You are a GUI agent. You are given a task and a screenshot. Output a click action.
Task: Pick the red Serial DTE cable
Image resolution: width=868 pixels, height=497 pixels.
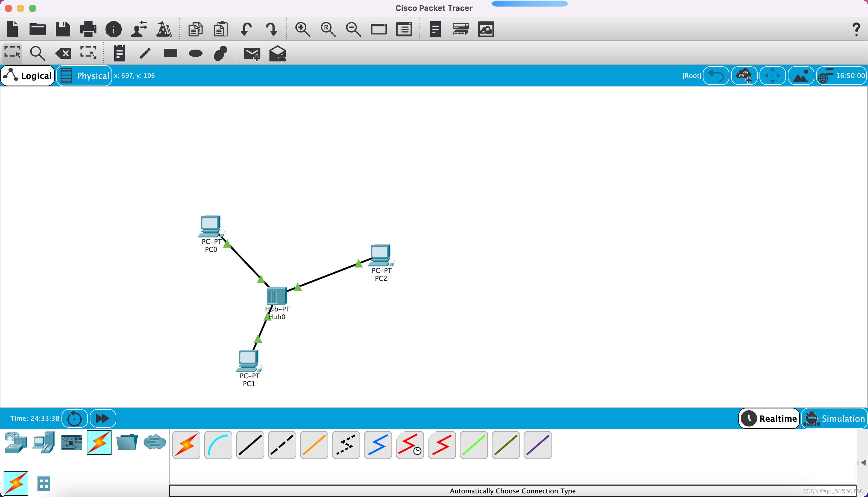click(442, 445)
